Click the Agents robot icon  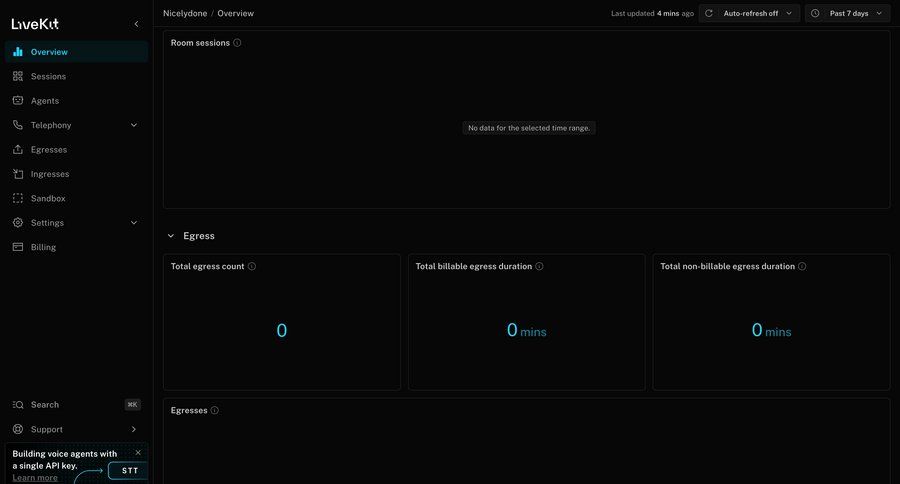tap(18, 100)
